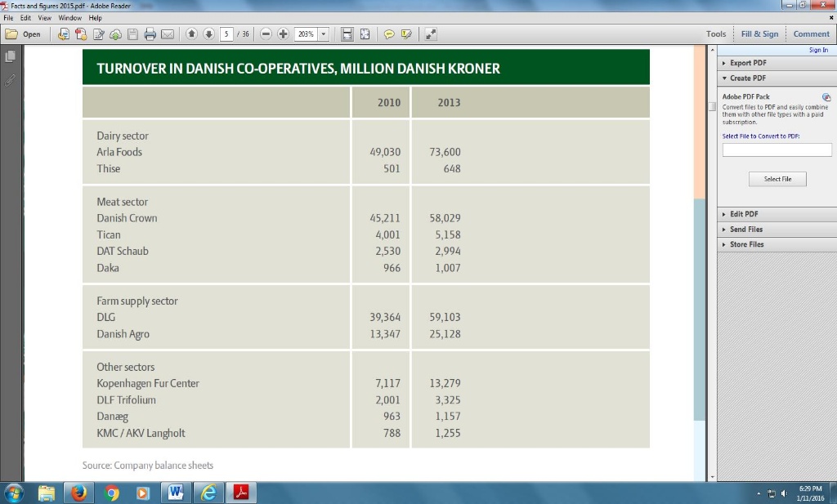Viewport: 837px width, 504px height.
Task: Select the highlight text tool
Action: [x=406, y=34]
